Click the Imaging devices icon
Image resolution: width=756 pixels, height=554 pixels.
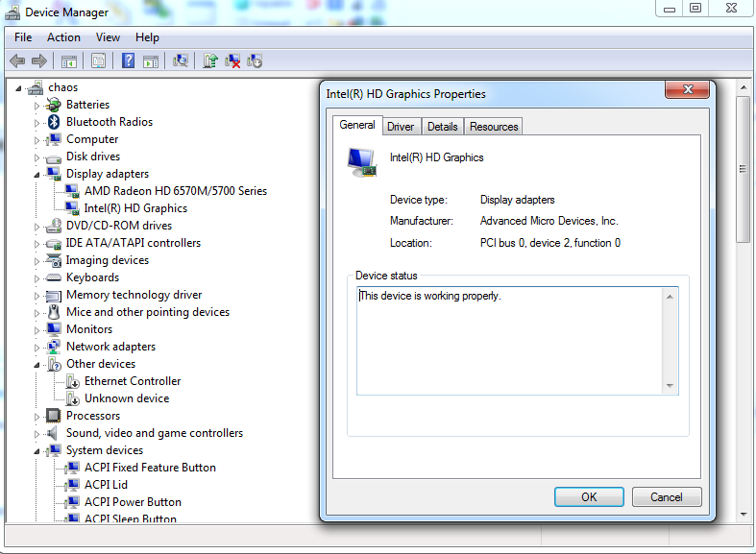[54, 260]
